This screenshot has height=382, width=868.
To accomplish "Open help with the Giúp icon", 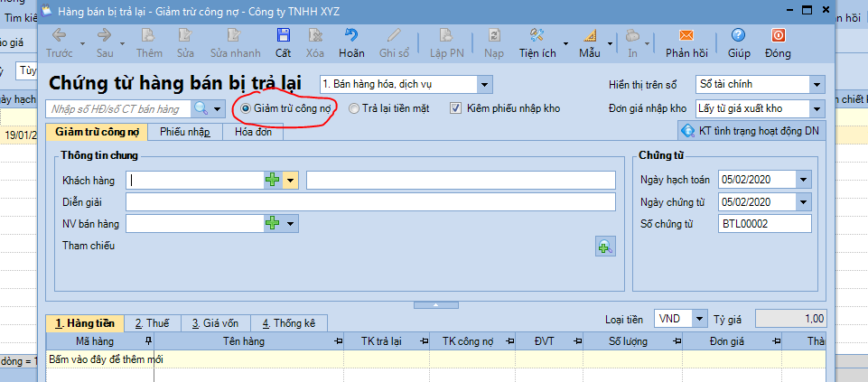I will coord(739,35).
